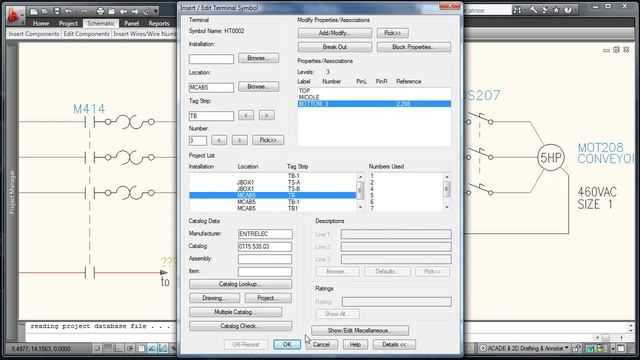The image size is (640, 360).
Task: Click the Project Manager icon in quick access toolbar
Action: 111,11
